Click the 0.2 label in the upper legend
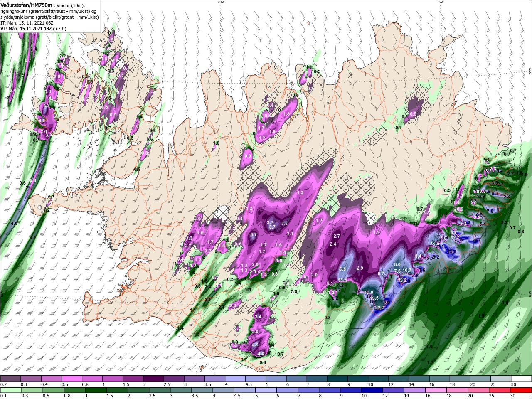 (4, 384)
